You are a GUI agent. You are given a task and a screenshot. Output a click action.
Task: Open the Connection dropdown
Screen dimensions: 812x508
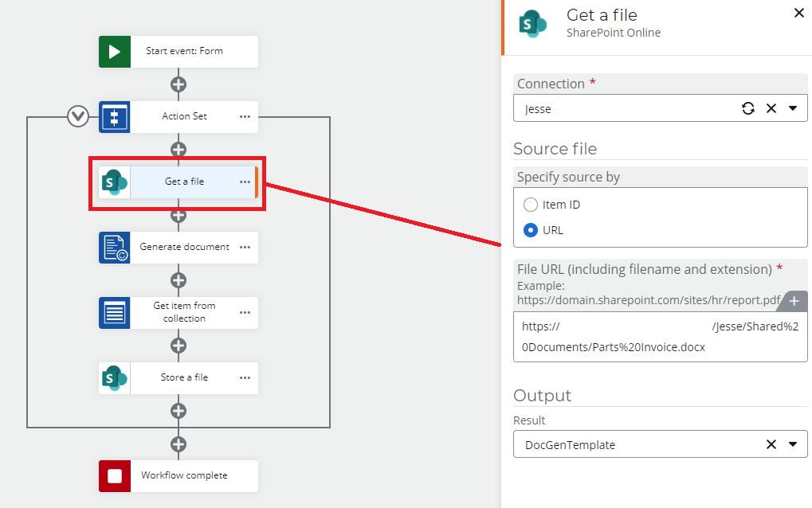794,107
